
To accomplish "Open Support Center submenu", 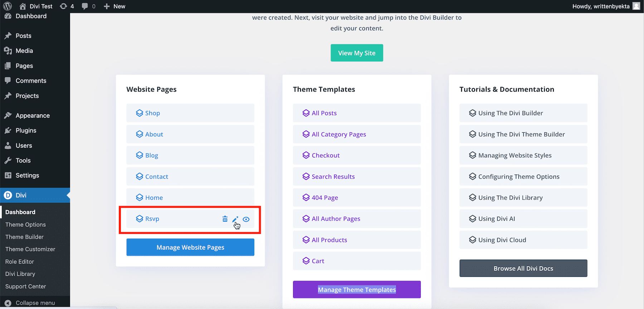I will (x=25, y=286).
